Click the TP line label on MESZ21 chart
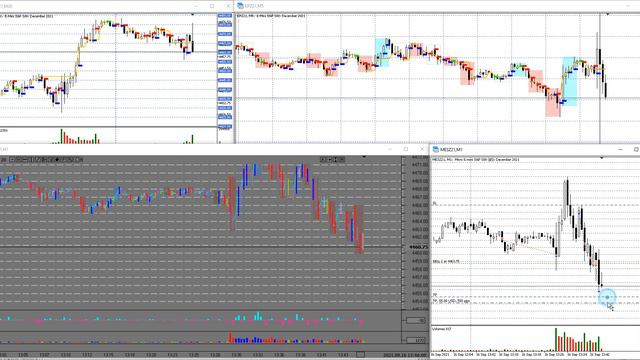The image size is (640, 360). click(435, 294)
